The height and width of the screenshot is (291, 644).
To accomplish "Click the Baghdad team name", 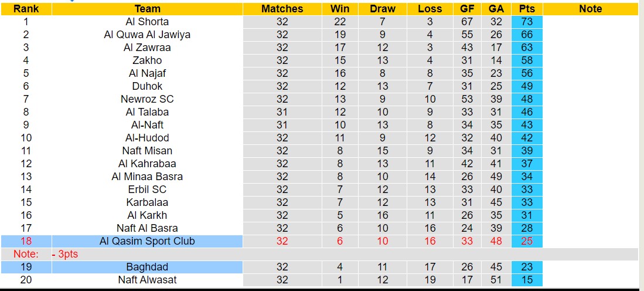I will [147, 267].
